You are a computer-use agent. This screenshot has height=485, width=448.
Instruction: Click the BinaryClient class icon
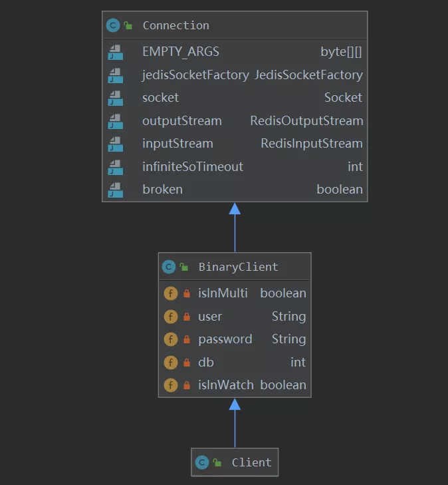(169, 267)
